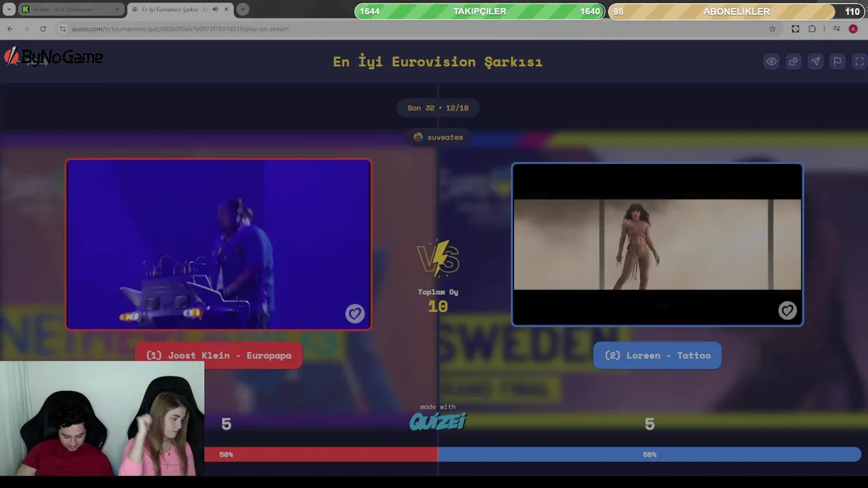This screenshot has height=488, width=868.
Task: Click the paper plane share icon
Action: pyautogui.click(x=815, y=62)
